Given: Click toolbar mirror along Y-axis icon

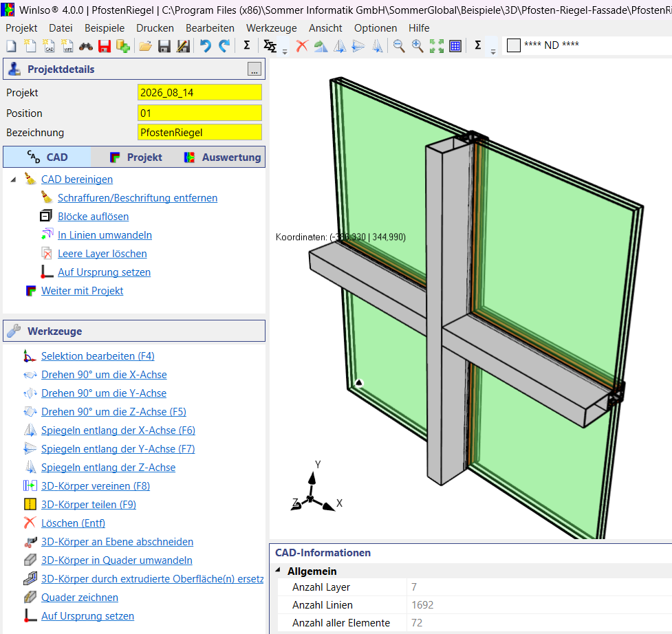Looking at the screenshot, I should click(358, 46).
